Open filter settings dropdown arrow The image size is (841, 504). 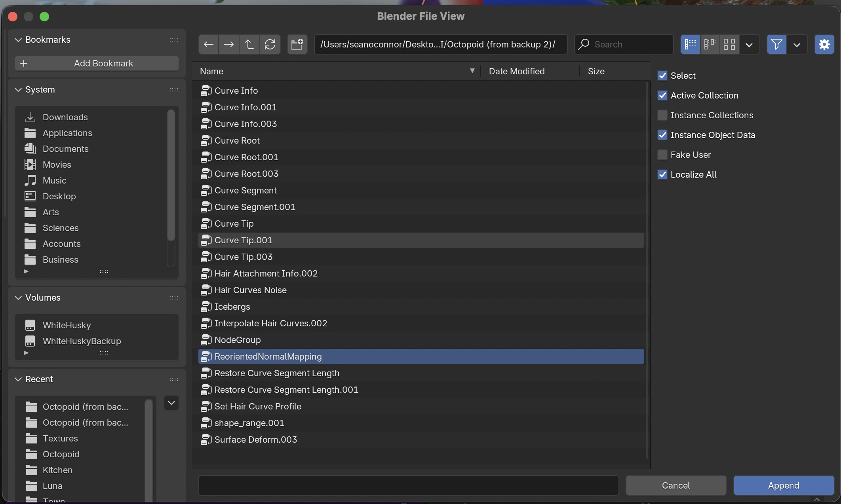pyautogui.click(x=797, y=44)
